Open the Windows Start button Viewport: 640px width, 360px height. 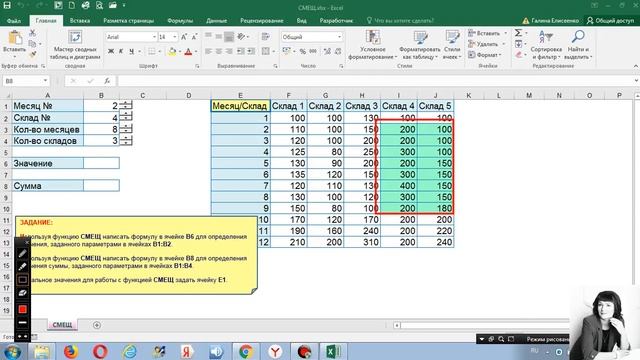pos(12,352)
